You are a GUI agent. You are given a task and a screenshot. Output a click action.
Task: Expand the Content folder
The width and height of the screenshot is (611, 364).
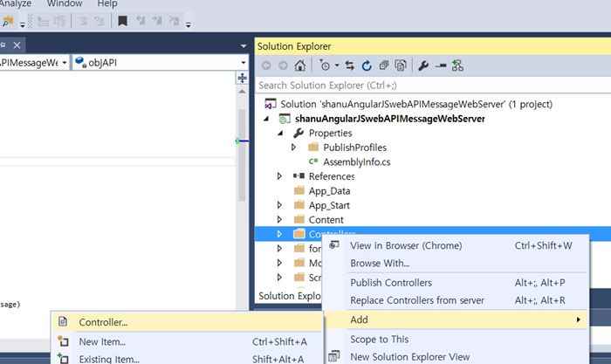[x=279, y=219]
